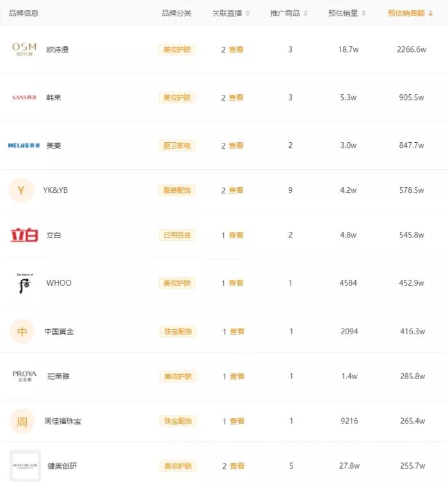Image resolution: width=448 pixels, height=488 pixels.
Task: Click the PROYA 珀莱雅 brand logo
Action: pos(24,376)
